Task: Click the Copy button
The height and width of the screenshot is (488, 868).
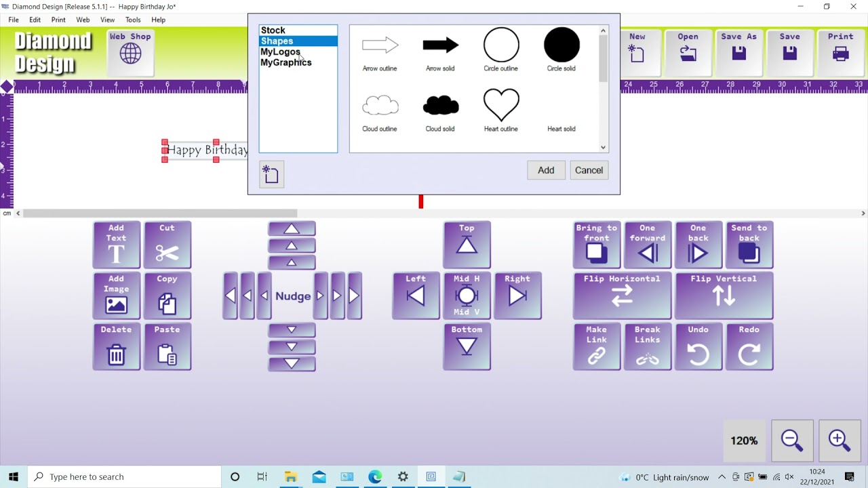Action: 167,296
